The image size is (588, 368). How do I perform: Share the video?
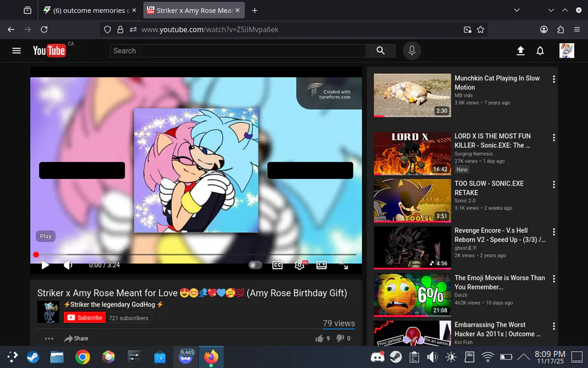76,339
